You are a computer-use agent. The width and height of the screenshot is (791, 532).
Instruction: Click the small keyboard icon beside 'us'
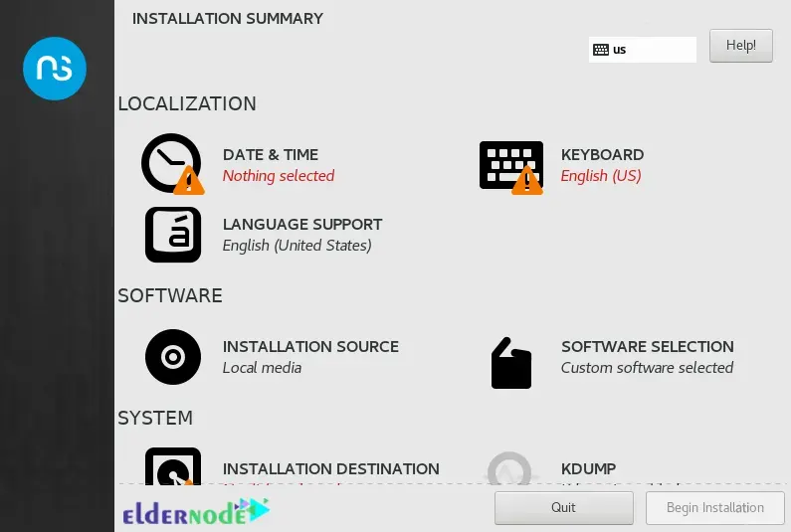(601, 50)
